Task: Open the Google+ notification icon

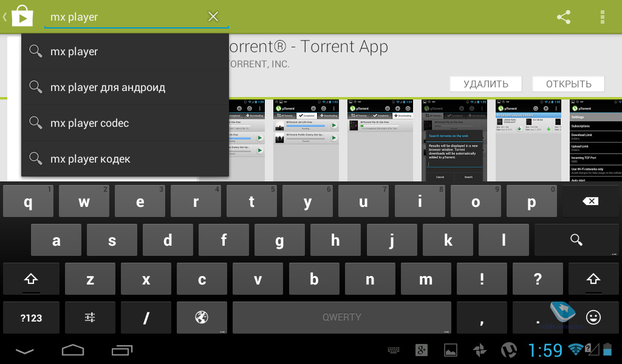Action: tap(422, 350)
